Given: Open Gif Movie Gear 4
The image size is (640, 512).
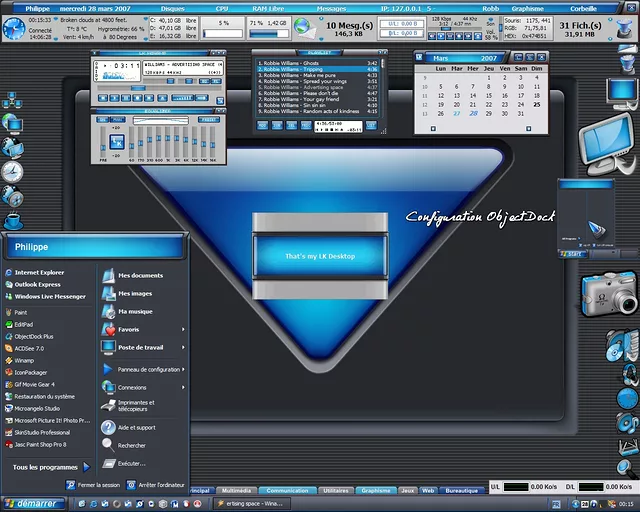Looking at the screenshot, I should pos(34,383).
